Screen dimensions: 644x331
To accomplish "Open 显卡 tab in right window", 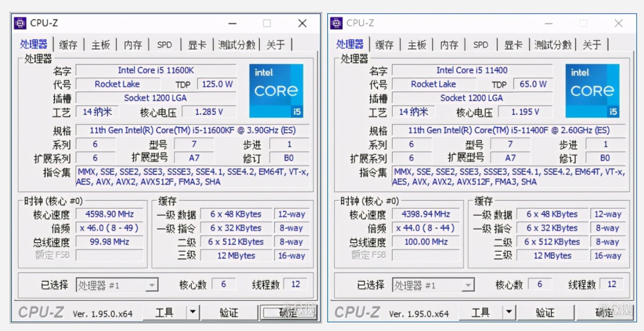I will (513, 45).
